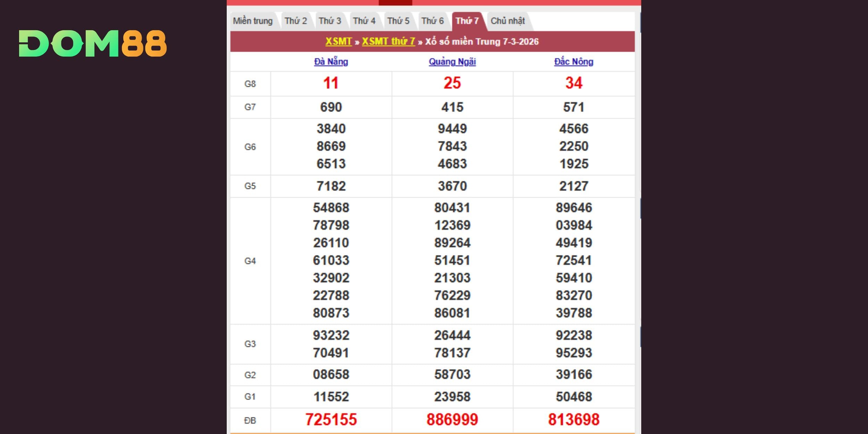
Task: Open the Đà Nẵng province link
Action: tap(331, 62)
